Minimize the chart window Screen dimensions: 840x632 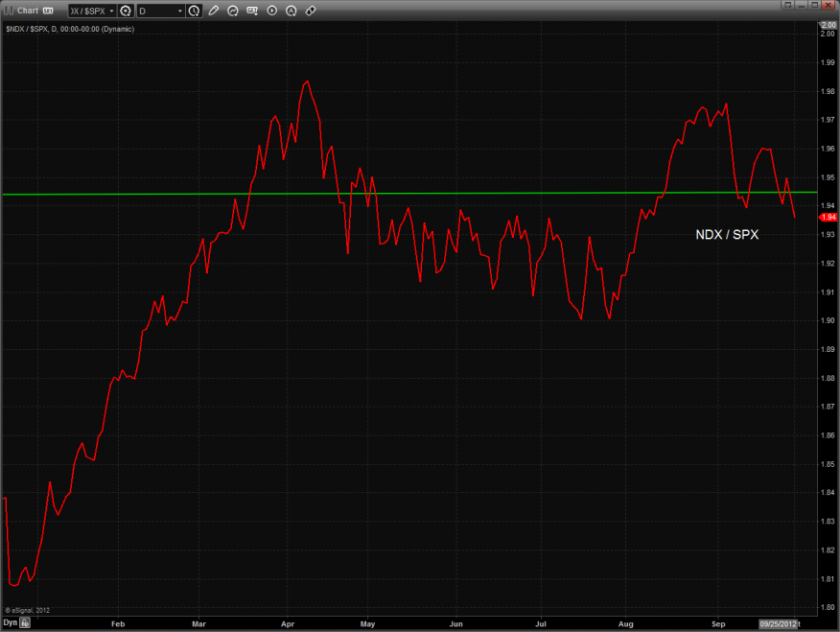tap(802, 5)
